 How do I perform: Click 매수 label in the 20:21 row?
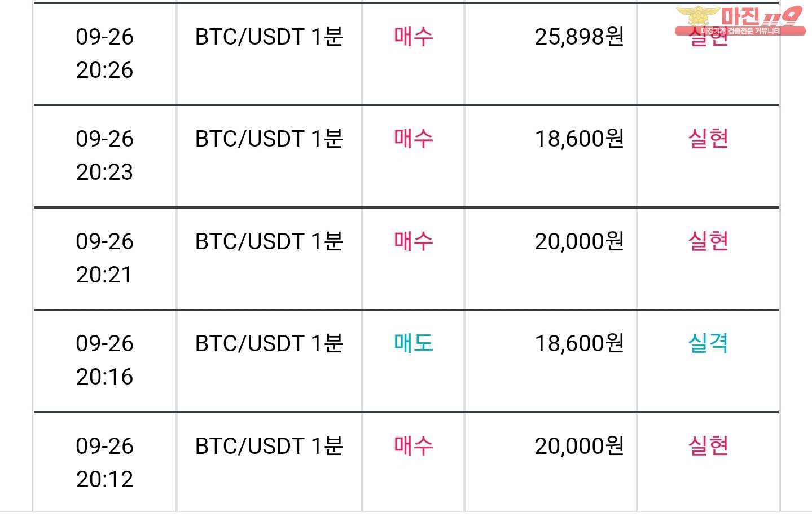pyautogui.click(x=414, y=241)
